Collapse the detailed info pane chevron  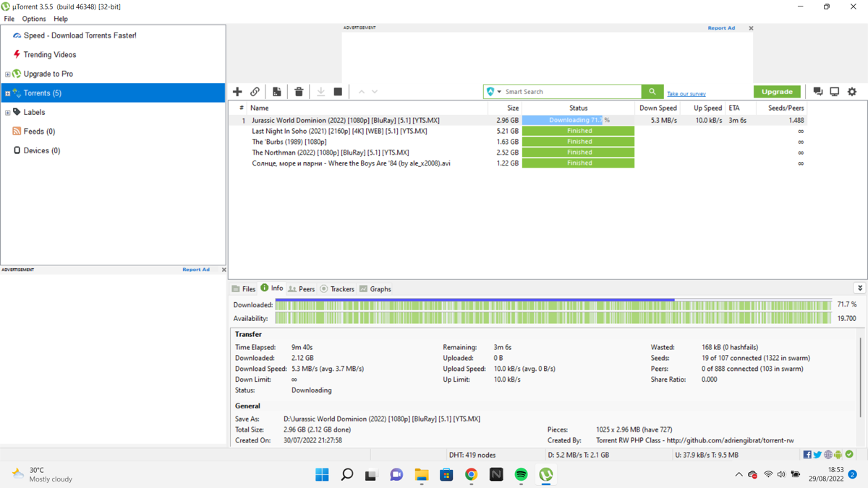pos(859,288)
